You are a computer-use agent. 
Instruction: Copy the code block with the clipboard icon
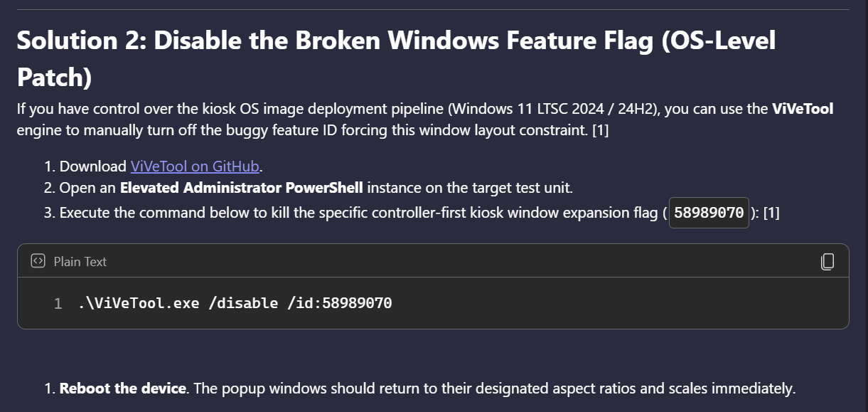pyautogui.click(x=827, y=262)
